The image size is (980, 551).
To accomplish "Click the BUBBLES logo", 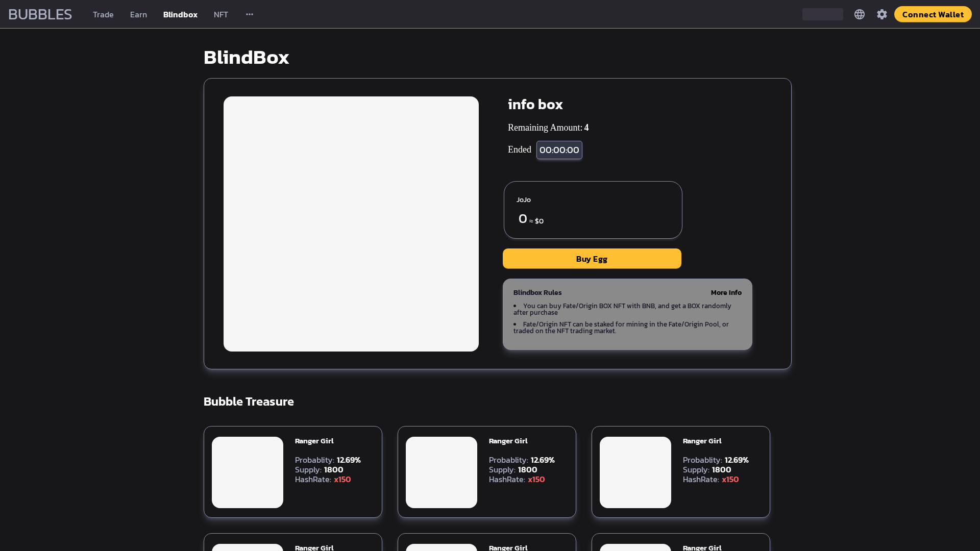I will [40, 14].
